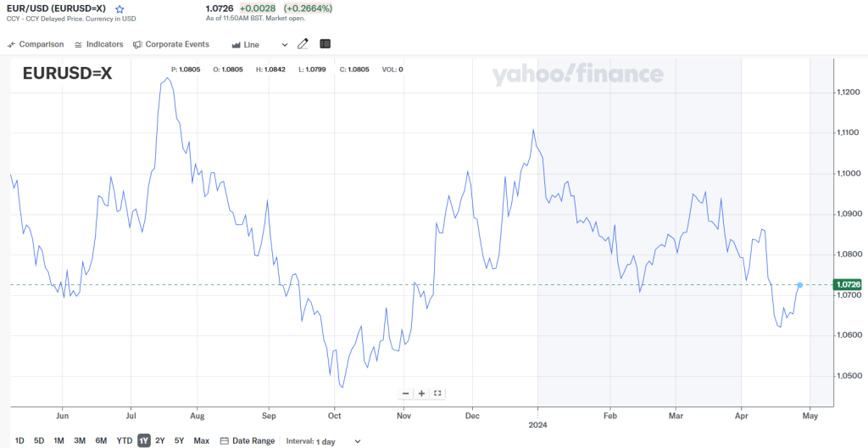Click the 1.0726 price label on axis
The width and height of the screenshot is (868, 448).
[x=848, y=284]
